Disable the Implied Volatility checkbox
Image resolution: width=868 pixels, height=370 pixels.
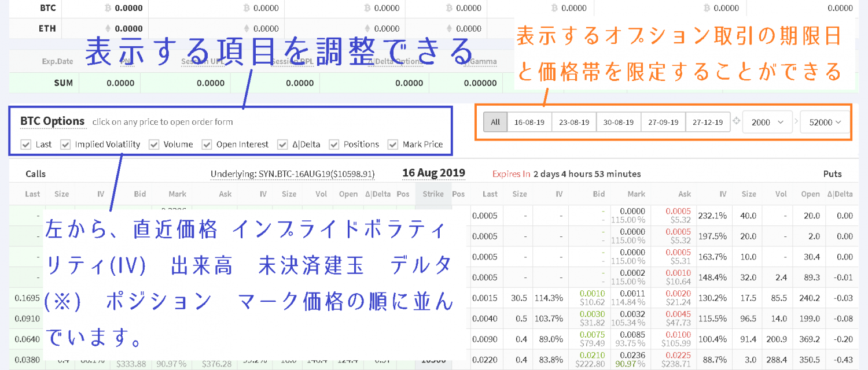(x=65, y=145)
